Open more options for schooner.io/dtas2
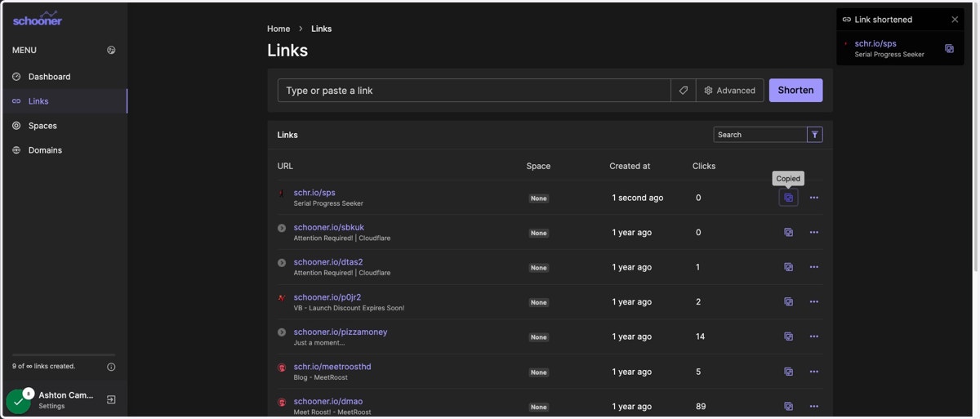Viewport: 980px width, 419px height. tap(813, 267)
